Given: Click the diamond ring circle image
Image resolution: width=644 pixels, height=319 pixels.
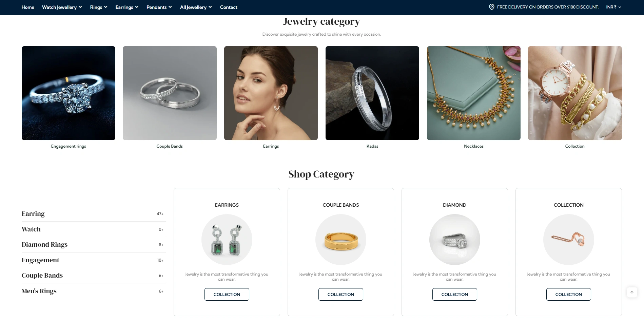Looking at the screenshot, I should 454,240.
